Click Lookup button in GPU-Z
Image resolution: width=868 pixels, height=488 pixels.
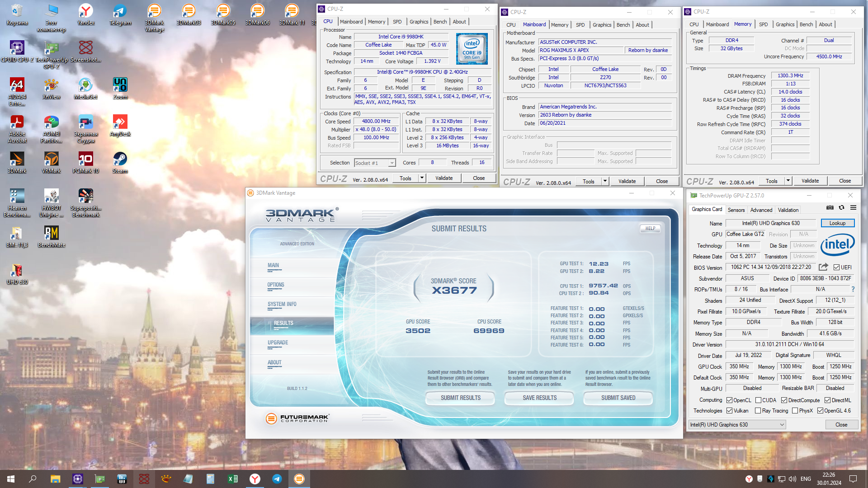point(837,223)
